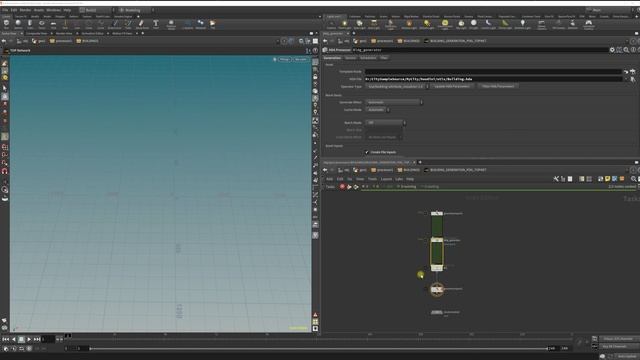Open the Labs menu in network editor
The image size is (640, 360).
(x=399, y=179)
